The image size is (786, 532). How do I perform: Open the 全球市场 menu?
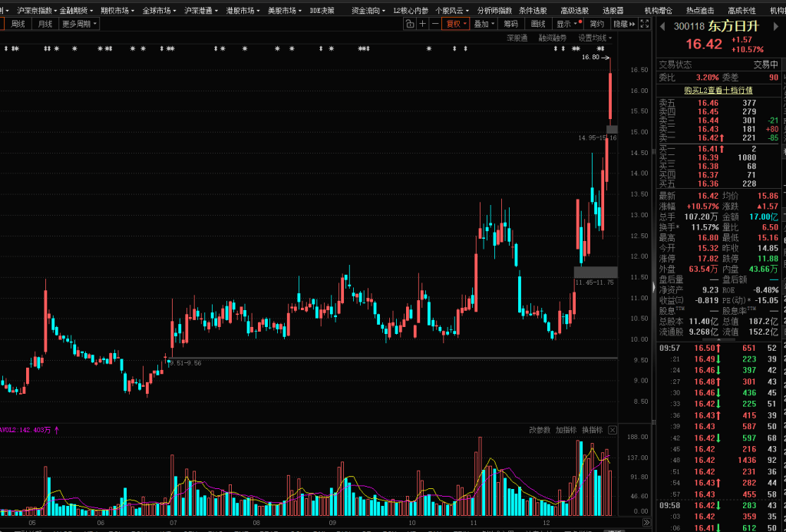(x=159, y=11)
